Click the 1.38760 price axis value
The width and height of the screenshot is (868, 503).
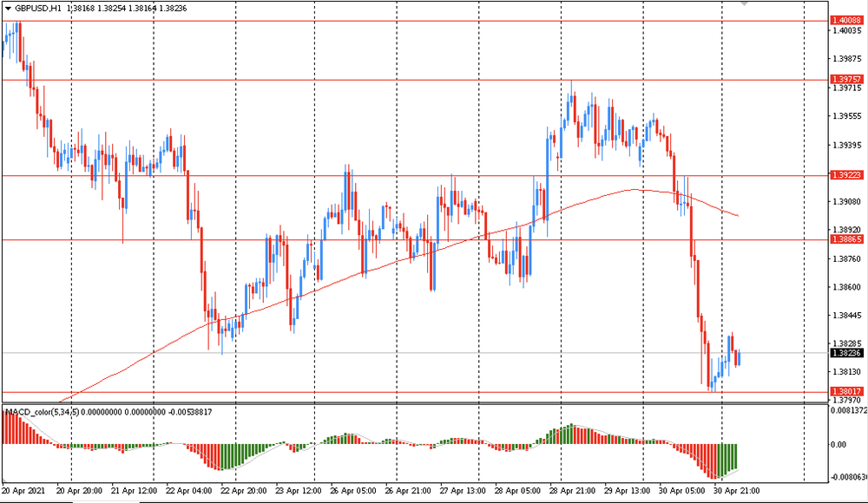coord(847,259)
